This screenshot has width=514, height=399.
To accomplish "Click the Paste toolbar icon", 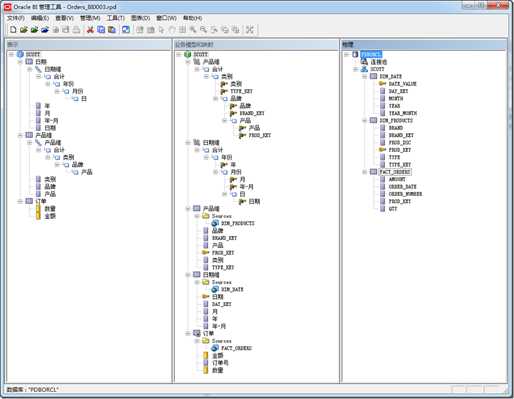I will coord(112,30).
